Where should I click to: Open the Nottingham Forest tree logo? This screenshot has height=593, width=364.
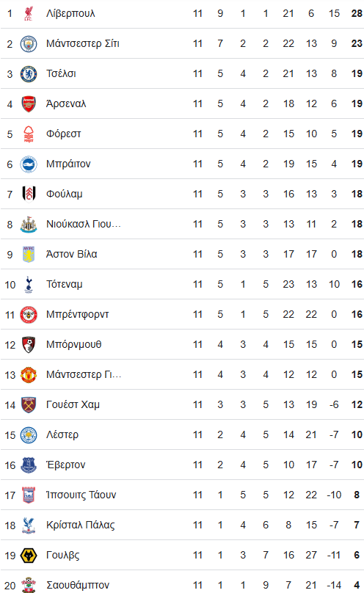click(x=29, y=134)
